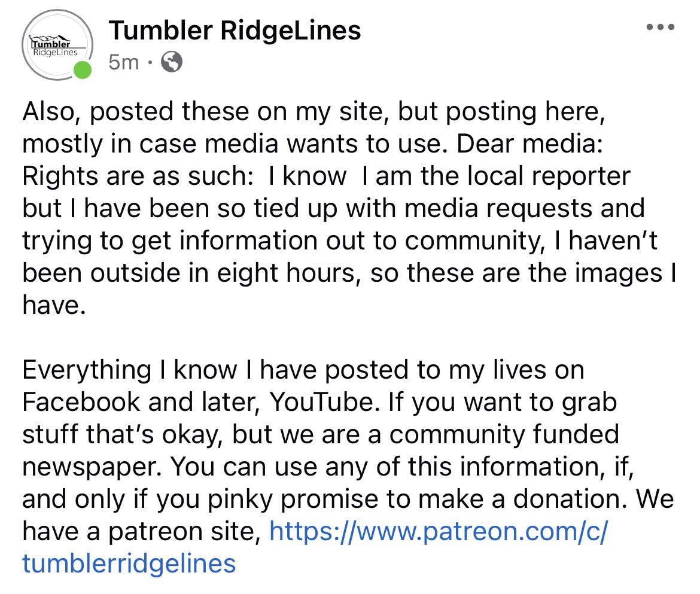
Task: Click the "local reporter" phrase
Action: coord(551,176)
